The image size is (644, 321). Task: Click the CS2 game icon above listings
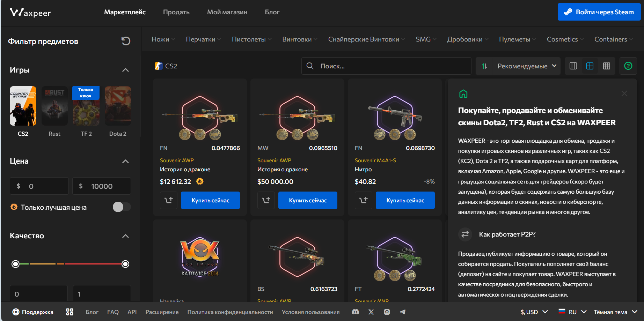click(x=159, y=66)
